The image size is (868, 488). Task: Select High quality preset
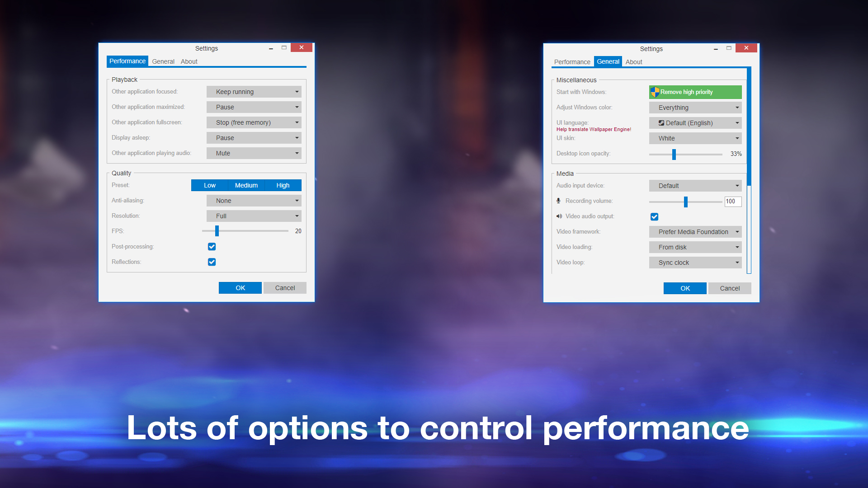pyautogui.click(x=282, y=185)
